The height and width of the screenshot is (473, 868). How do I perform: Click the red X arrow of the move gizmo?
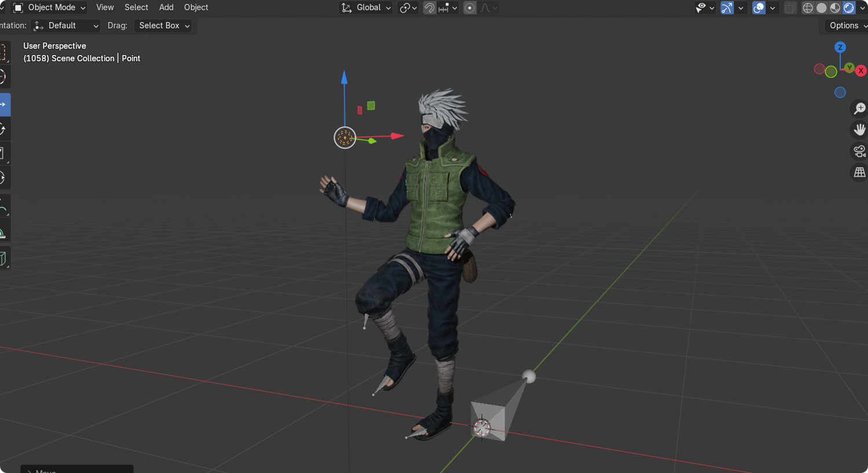point(397,136)
